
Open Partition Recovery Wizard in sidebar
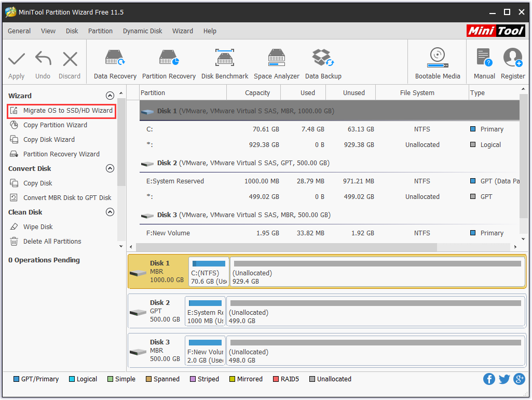[61, 154]
